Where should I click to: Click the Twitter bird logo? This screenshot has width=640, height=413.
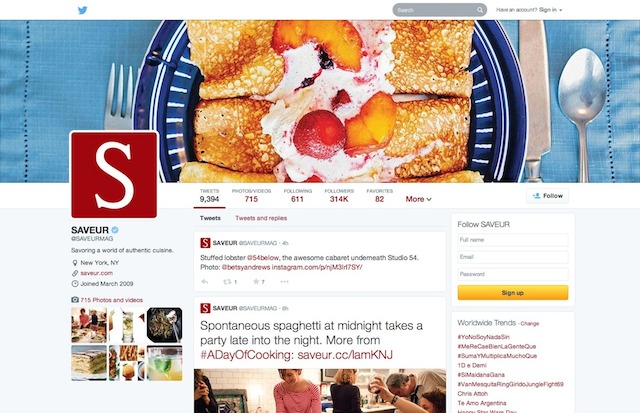82,10
